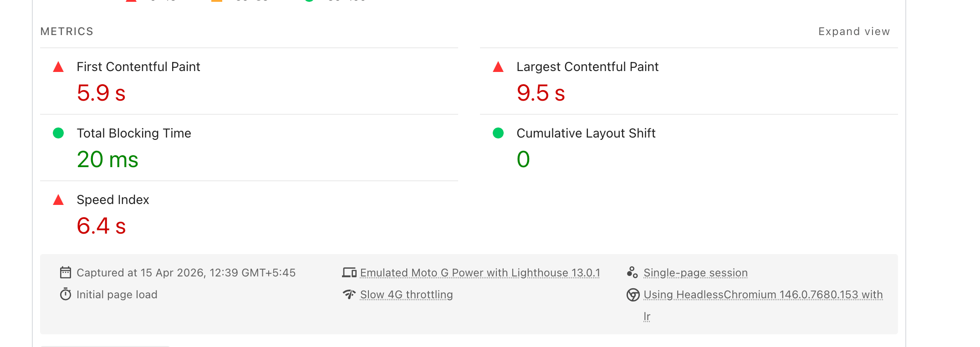980x347 pixels.
Task: Click the network icon beside Slow 4G throttling
Action: click(349, 294)
